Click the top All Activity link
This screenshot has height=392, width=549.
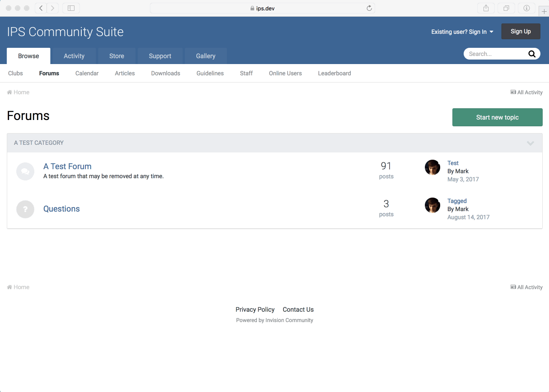pyautogui.click(x=526, y=92)
